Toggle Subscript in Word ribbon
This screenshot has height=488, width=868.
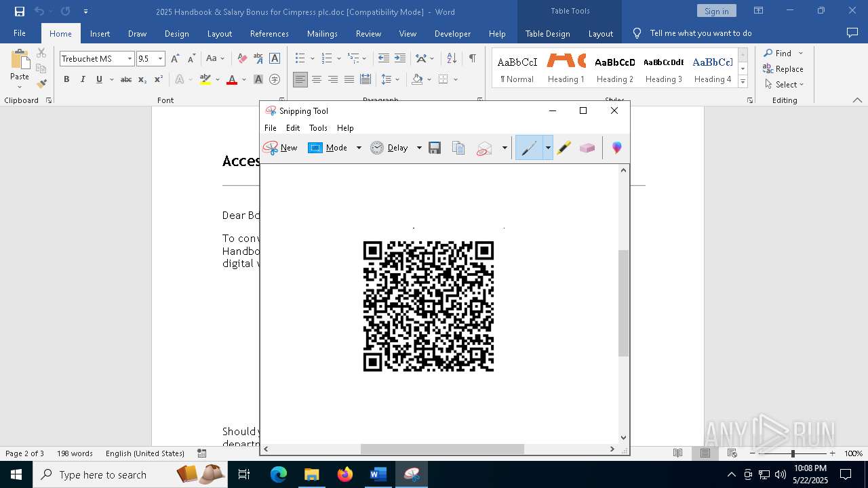[x=142, y=79]
